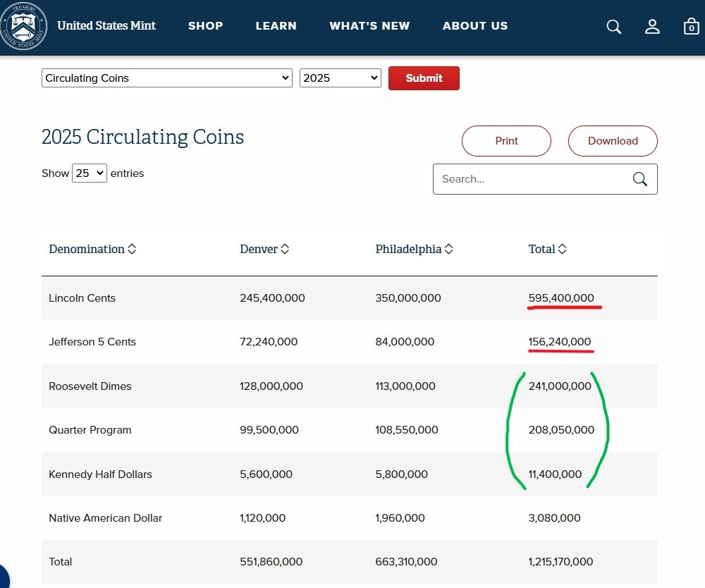Viewport: 705px width, 588px height.
Task: Click the Print button
Action: 506,141
